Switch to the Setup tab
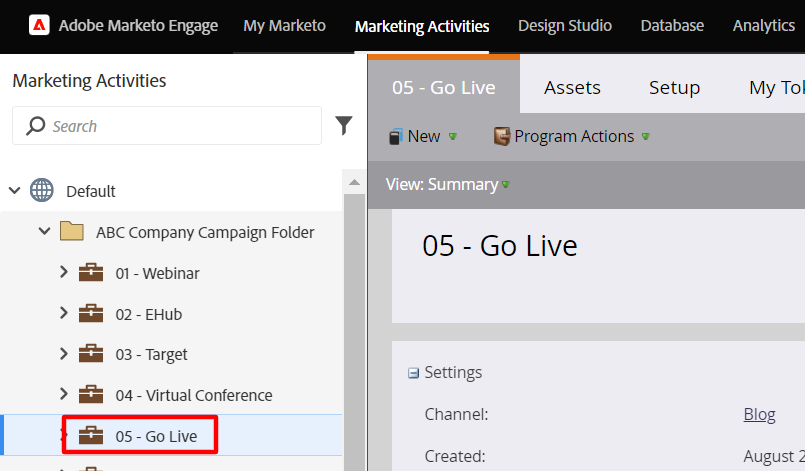The height and width of the screenshot is (471, 805). [x=675, y=87]
